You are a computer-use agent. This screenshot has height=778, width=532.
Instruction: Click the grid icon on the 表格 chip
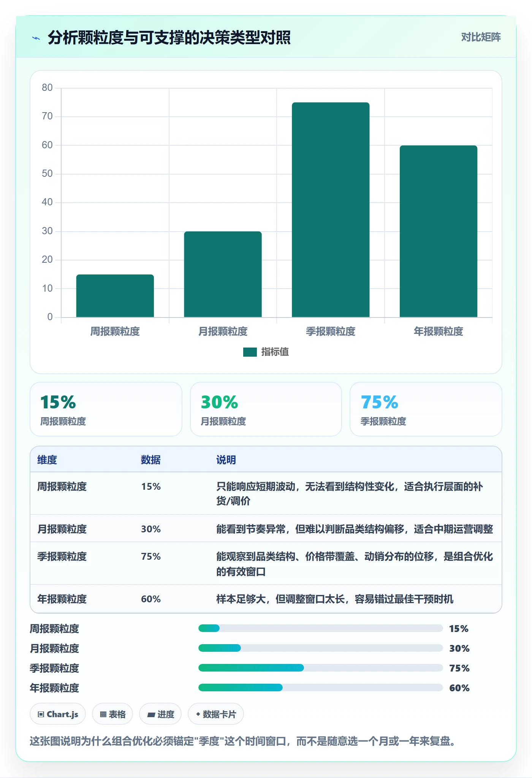point(103,714)
